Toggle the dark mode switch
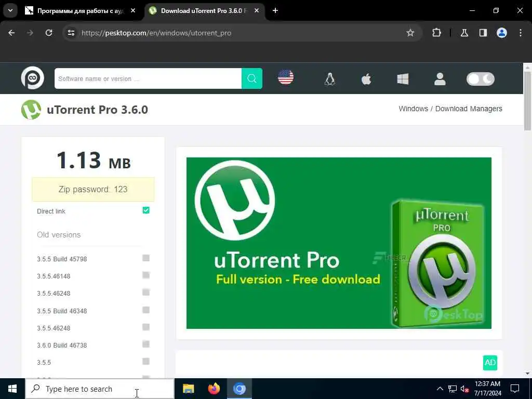Screen dimensions: 532x399 pos(481,79)
